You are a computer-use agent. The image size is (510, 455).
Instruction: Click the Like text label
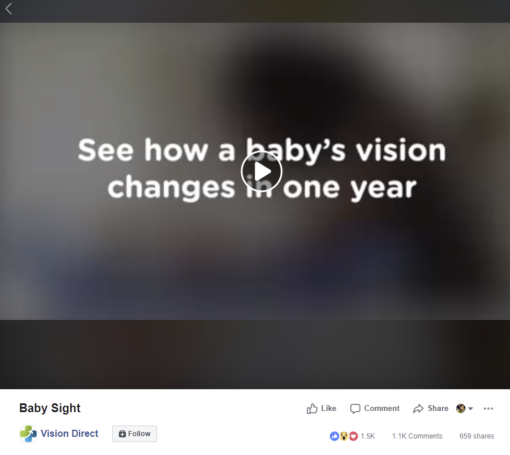(329, 408)
